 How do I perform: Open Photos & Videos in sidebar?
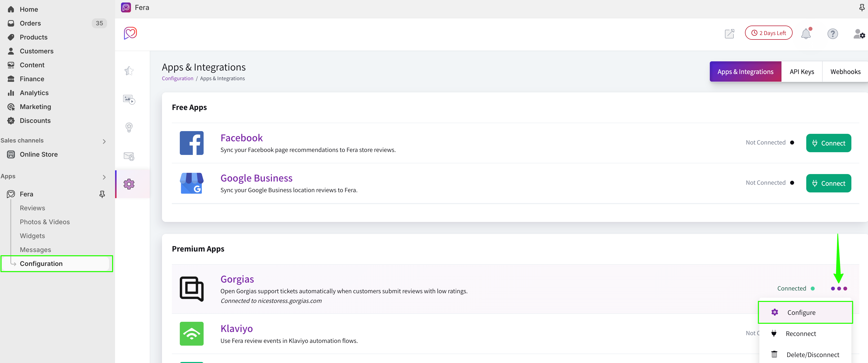point(44,222)
